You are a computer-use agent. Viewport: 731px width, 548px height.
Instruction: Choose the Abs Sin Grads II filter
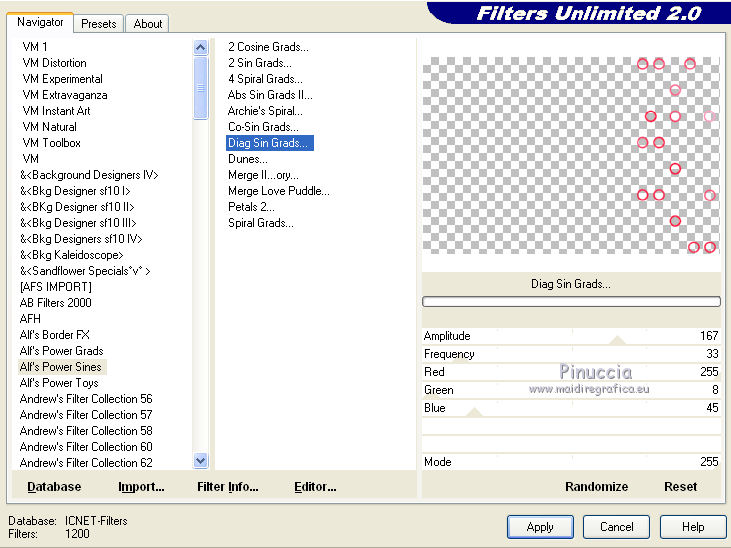[x=270, y=95]
